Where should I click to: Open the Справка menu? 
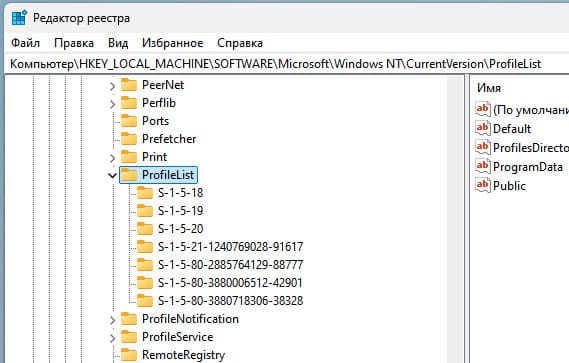[x=240, y=43]
